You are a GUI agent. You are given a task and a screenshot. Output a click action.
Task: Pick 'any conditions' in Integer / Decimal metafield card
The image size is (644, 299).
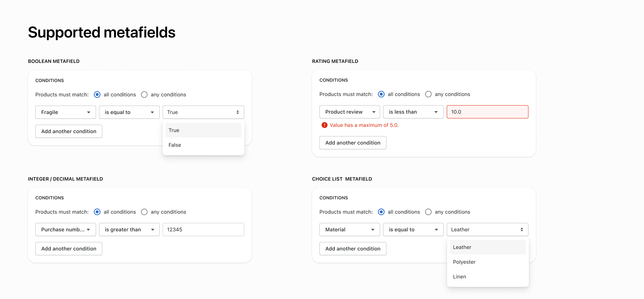point(144,212)
